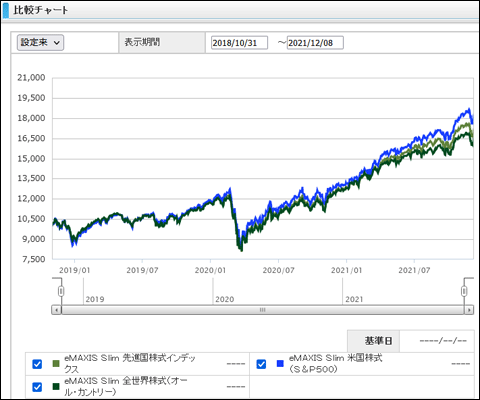Screen dimensions: 480x400
Task: Open the 設定来 period dropdown
Action: pyautogui.click(x=40, y=43)
